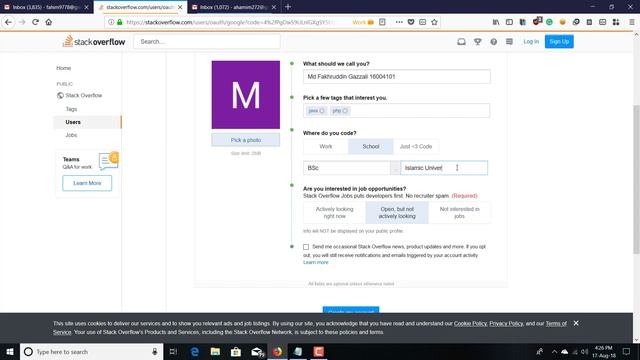Open Mail app from taskbar

pos(257,351)
